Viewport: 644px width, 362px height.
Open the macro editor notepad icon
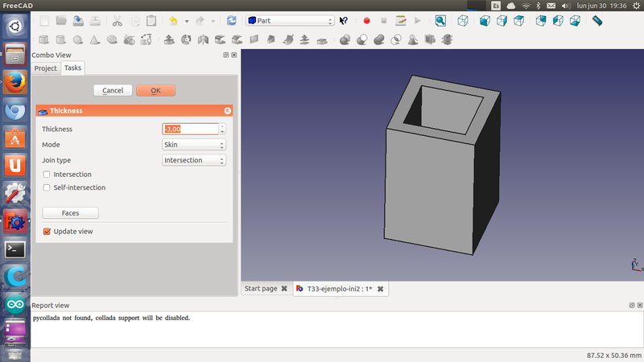400,21
